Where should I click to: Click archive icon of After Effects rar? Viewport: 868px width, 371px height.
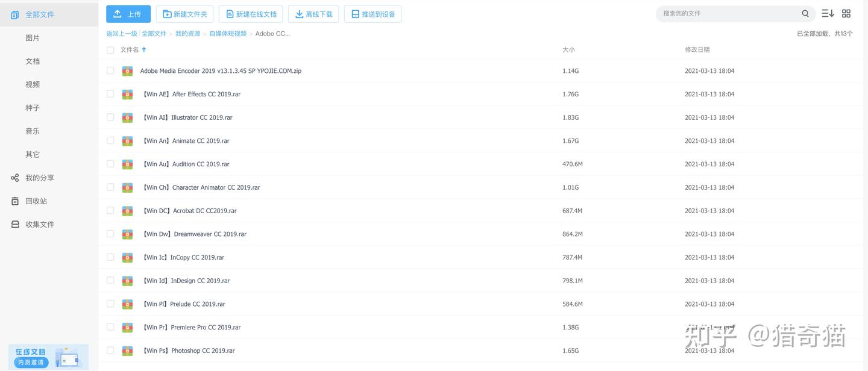click(127, 95)
